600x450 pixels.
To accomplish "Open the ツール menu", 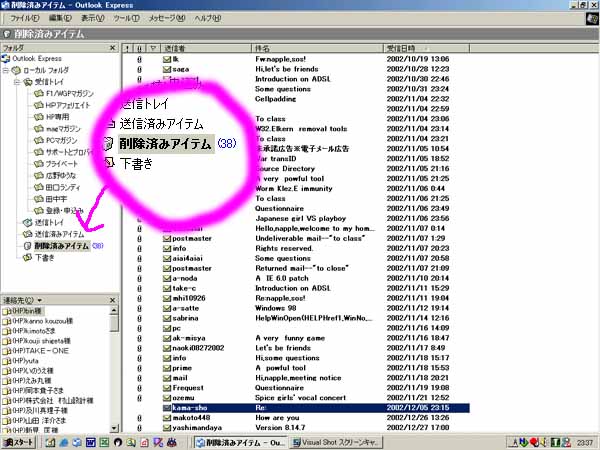I will (x=126, y=18).
